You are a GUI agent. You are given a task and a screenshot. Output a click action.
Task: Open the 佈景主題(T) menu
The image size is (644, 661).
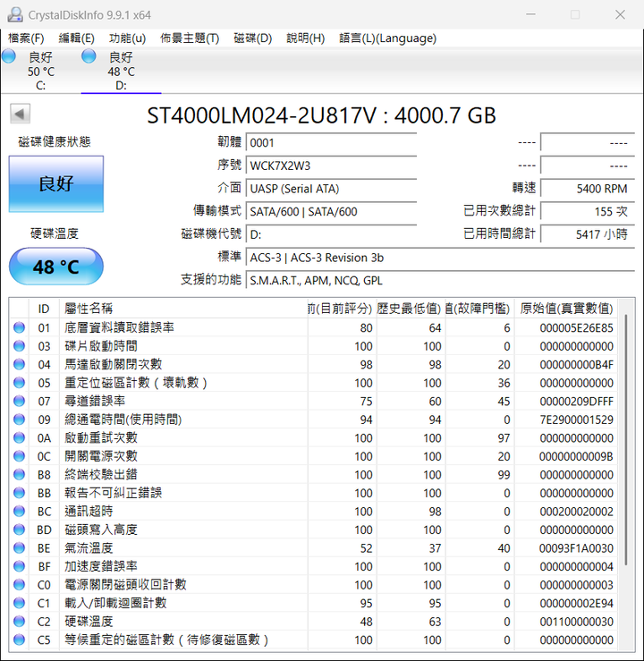point(190,38)
